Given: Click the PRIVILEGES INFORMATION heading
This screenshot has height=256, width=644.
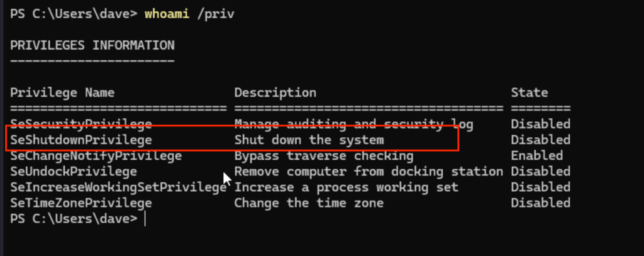Looking at the screenshot, I should point(92,45).
